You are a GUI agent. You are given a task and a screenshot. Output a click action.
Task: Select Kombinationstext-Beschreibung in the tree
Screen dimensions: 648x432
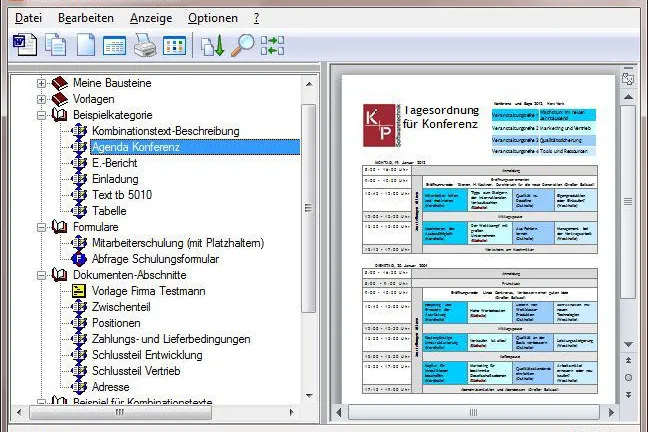tap(166, 131)
